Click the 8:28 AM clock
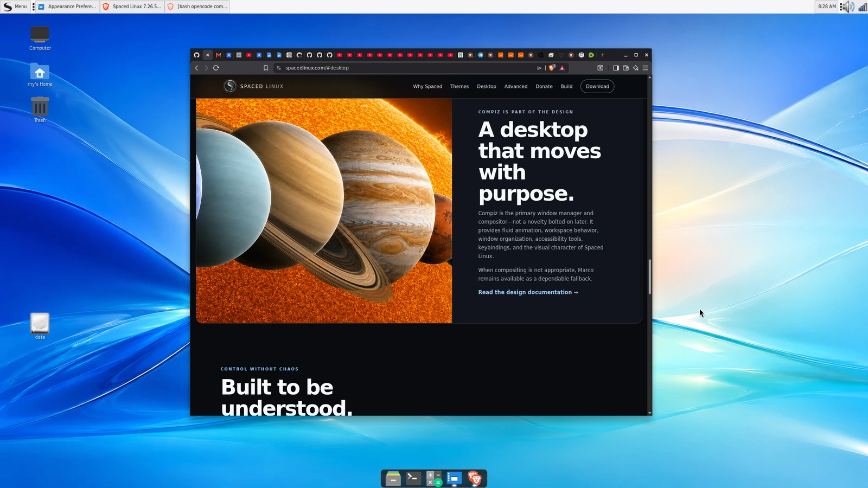Screen dimensions: 868x488 coord(827,7)
